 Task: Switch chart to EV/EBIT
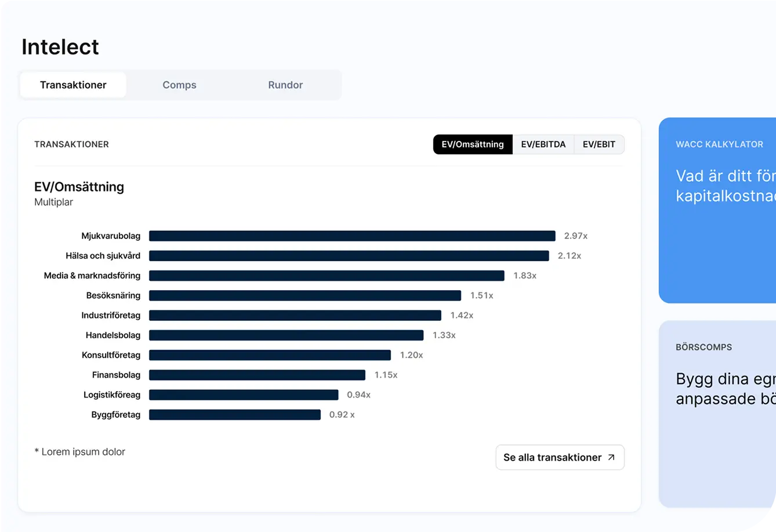coord(599,144)
